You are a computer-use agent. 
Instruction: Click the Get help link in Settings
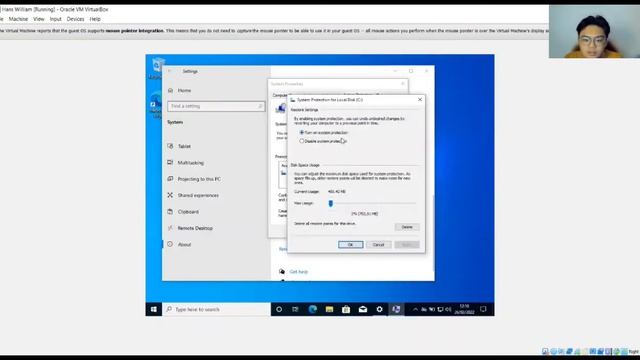299,271
